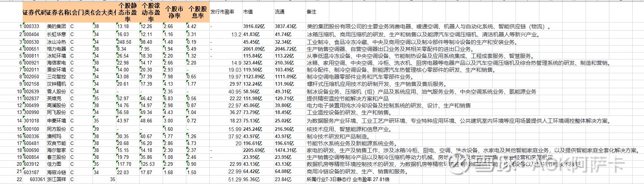Select the cell 佳力图
This screenshot has height=184, width=644.
[54, 164]
